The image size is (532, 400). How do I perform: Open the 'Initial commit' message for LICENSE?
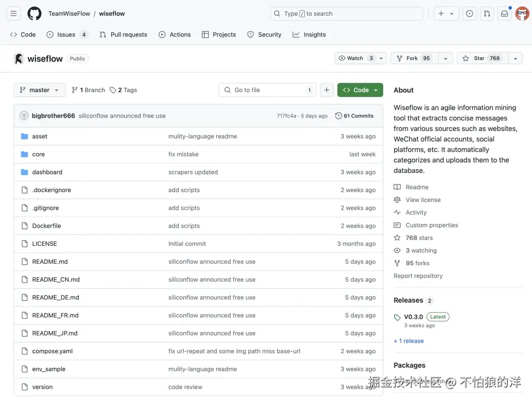(x=187, y=244)
